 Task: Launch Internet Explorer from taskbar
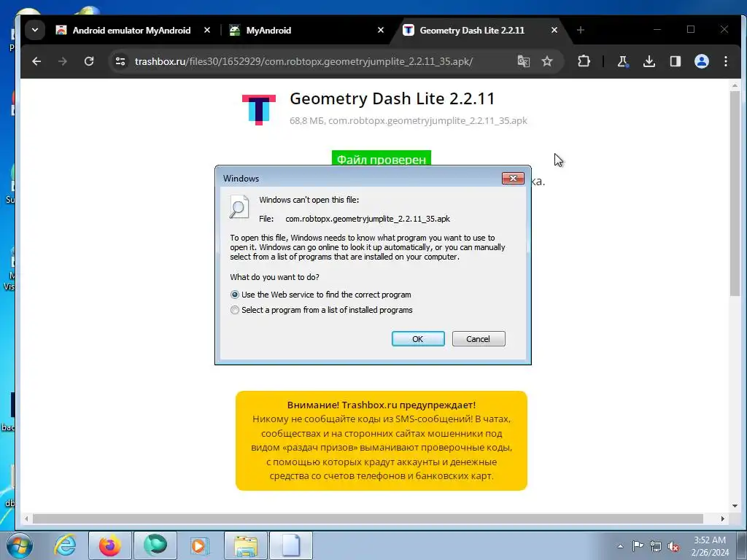(65, 545)
